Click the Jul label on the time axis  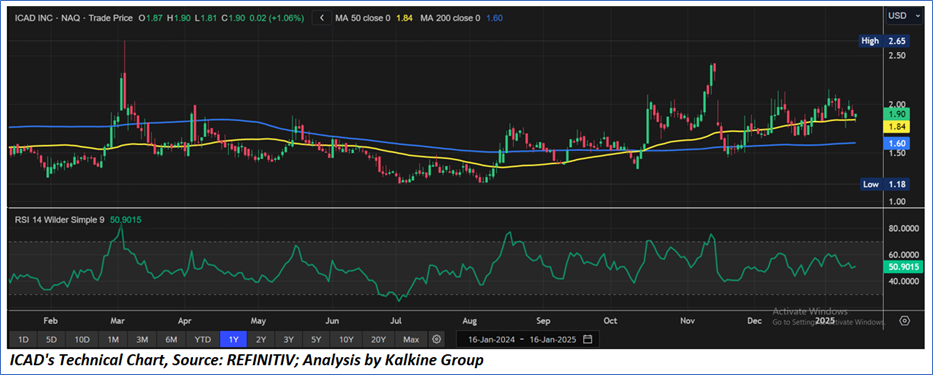[x=396, y=320]
